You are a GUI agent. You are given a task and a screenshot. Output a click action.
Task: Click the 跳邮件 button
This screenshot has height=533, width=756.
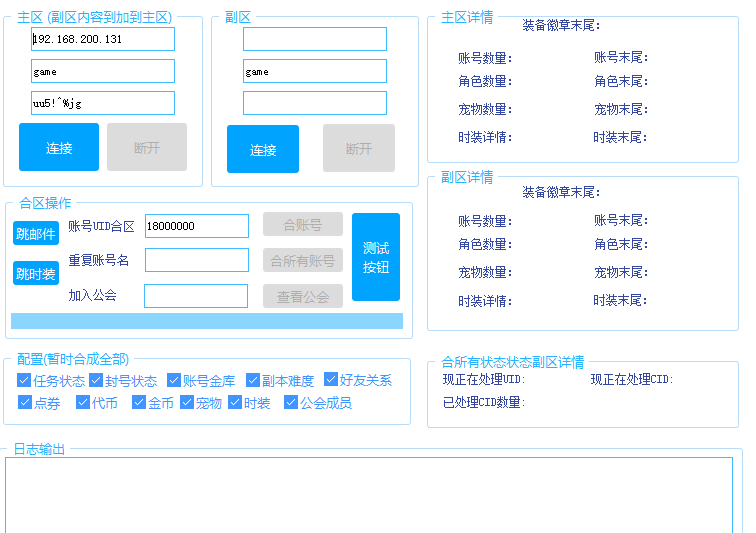[x=36, y=234]
